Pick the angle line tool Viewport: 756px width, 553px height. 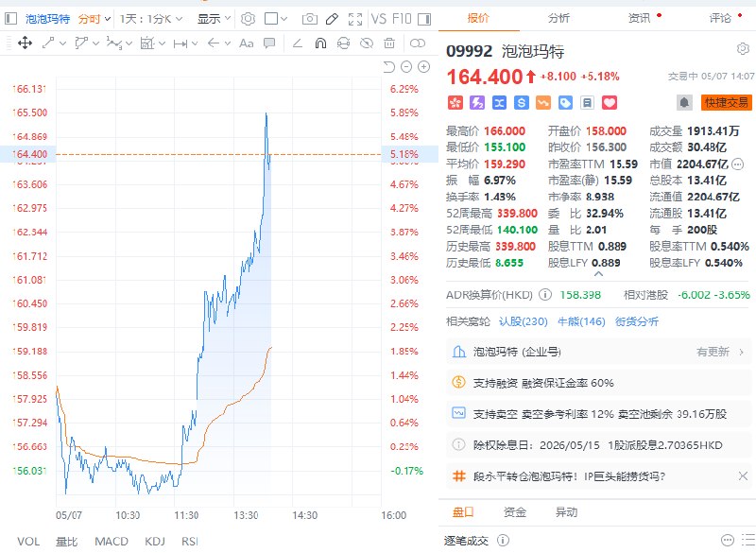(x=298, y=43)
